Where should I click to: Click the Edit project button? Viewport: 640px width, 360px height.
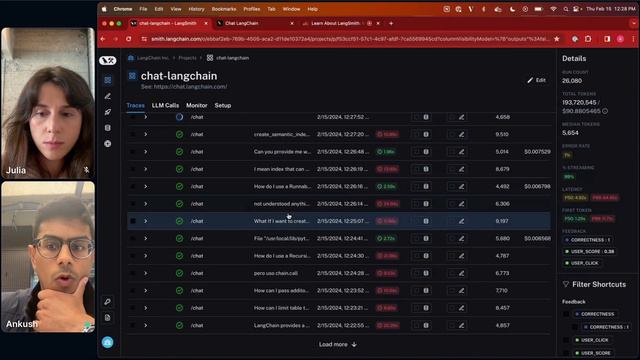coord(537,80)
